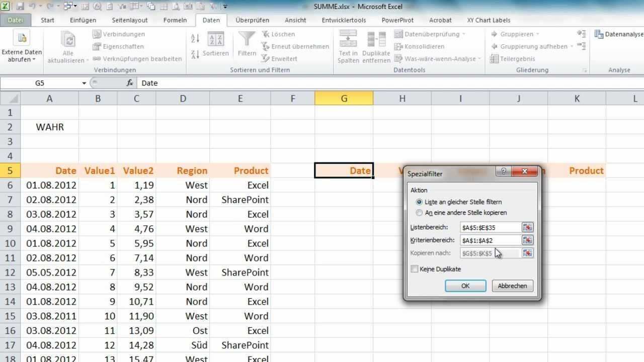Image resolution: width=644 pixels, height=362 pixels.
Task: Confirm the Spezialfilter dialog with OK
Action: (x=465, y=286)
